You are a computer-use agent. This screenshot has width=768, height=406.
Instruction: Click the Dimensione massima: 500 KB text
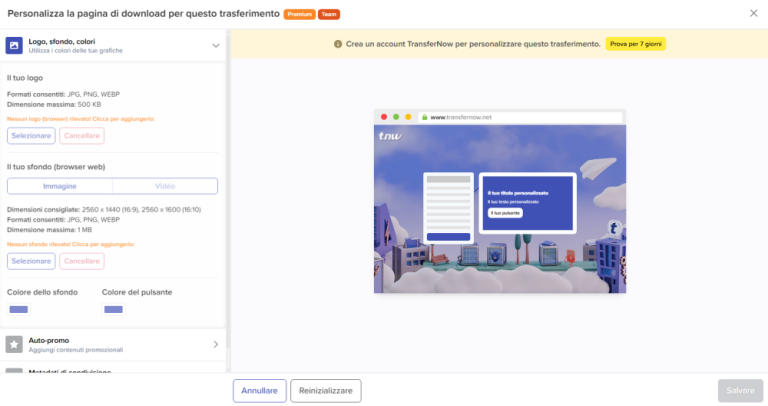point(54,104)
